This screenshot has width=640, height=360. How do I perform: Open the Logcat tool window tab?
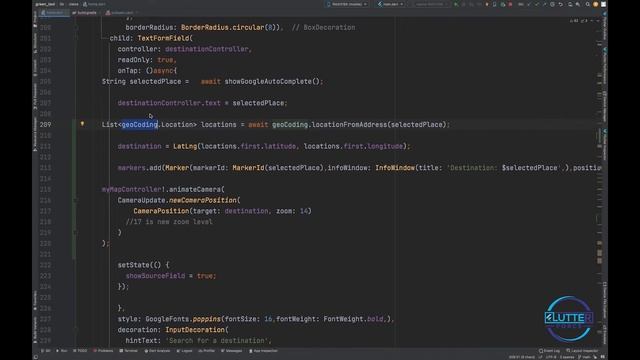tap(184, 351)
